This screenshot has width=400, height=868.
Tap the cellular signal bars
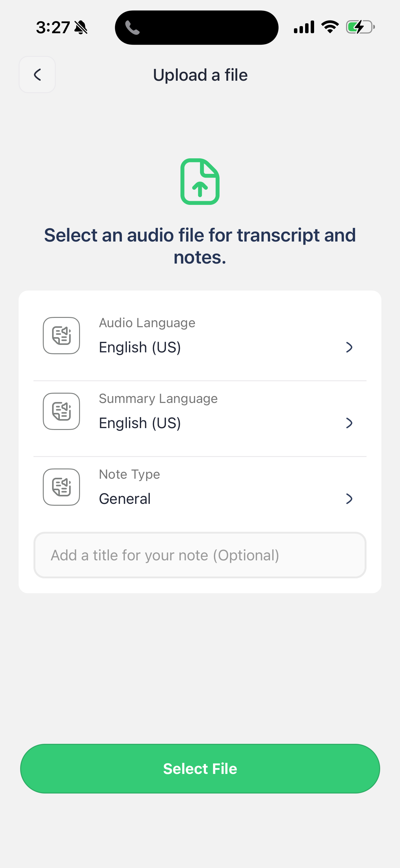304,27
